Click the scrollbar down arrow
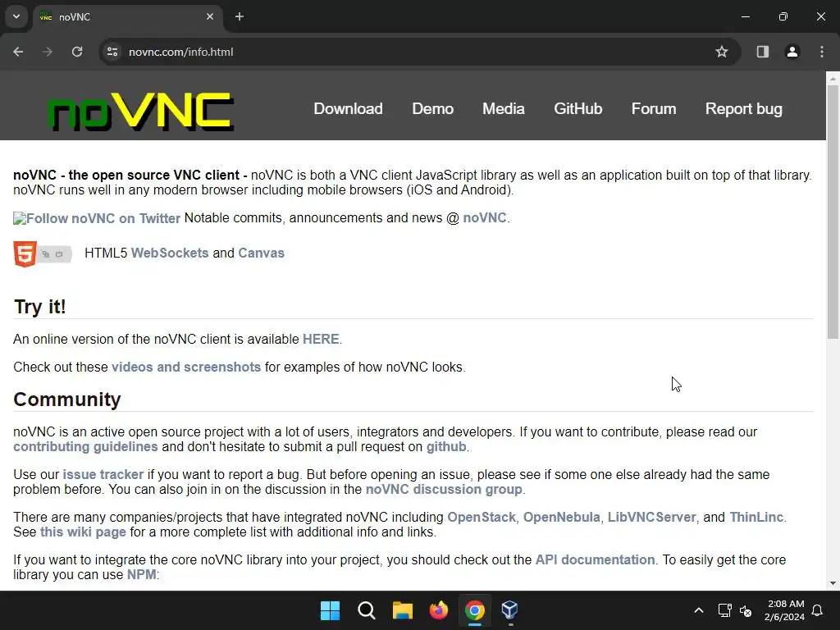 [833, 583]
